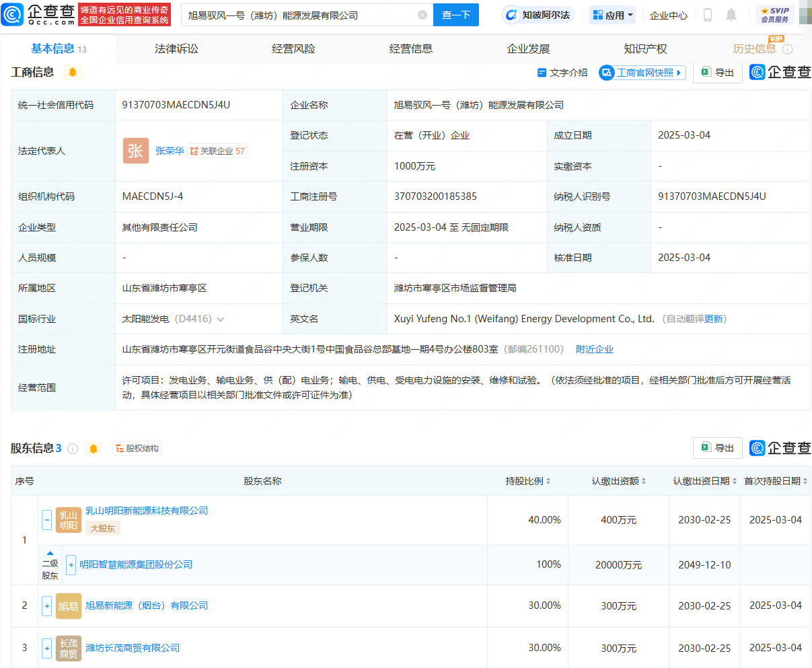The width and height of the screenshot is (812, 668).
Task: Clear the search box with the X icon
Action: (x=422, y=15)
